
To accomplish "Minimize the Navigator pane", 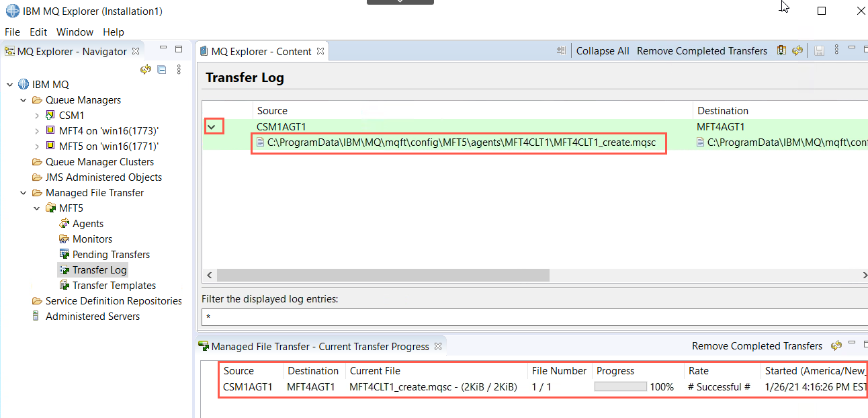I will pos(163,49).
